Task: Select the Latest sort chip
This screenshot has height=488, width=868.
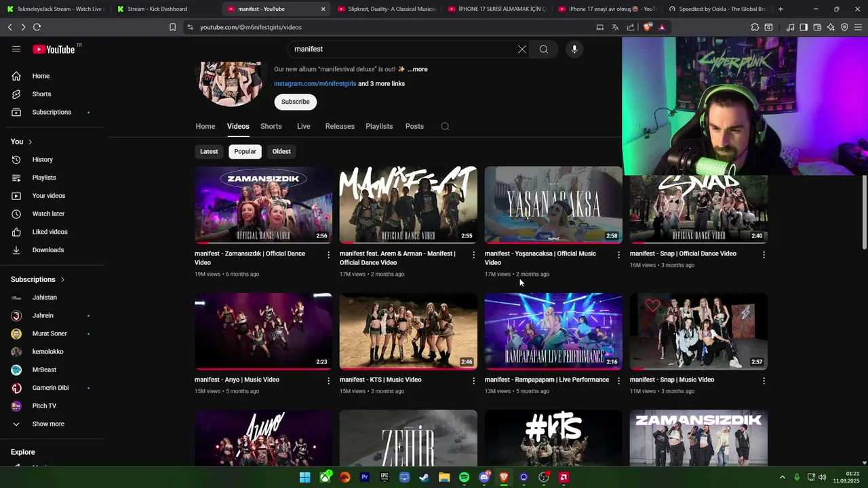Action: [209, 151]
